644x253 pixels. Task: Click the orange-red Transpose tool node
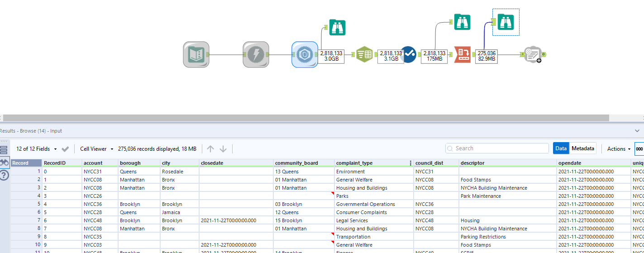(x=463, y=55)
